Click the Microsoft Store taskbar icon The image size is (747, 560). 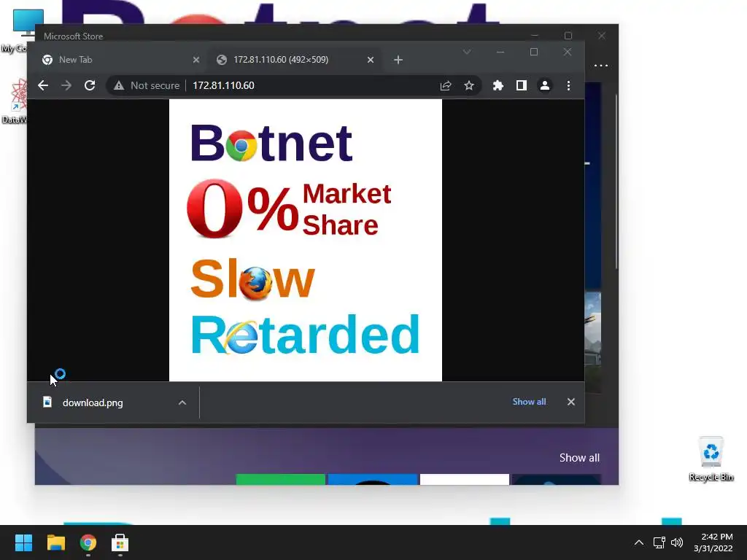coord(120,542)
